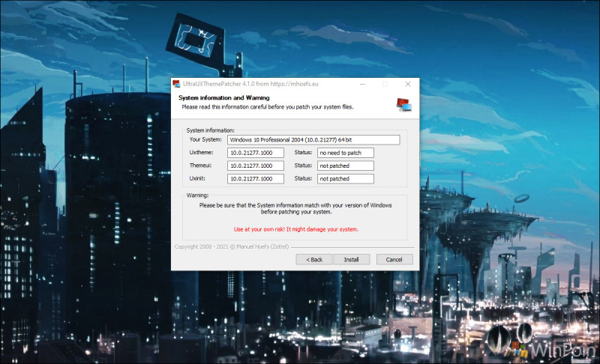
Task: Click the 'Uxinit:' label
Action: (197, 178)
